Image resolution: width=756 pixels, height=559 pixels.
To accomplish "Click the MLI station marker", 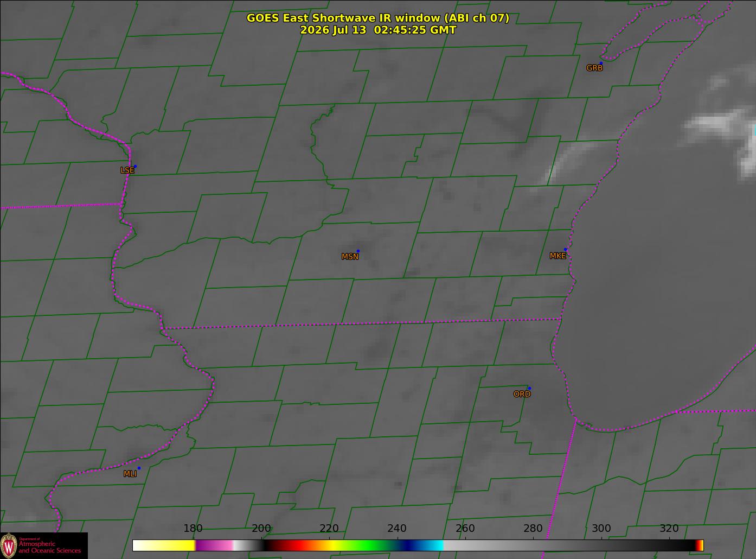I will tap(139, 468).
